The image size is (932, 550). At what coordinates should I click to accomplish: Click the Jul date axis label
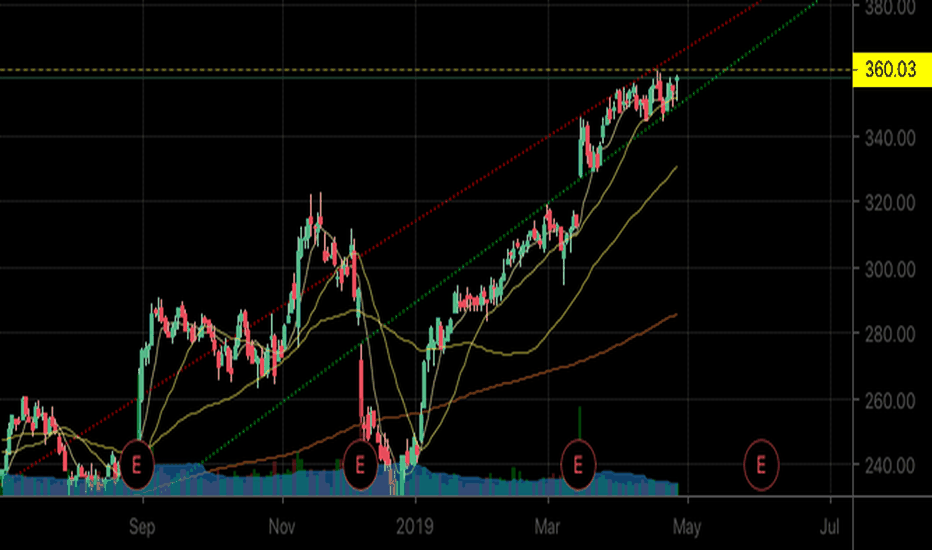point(830,527)
